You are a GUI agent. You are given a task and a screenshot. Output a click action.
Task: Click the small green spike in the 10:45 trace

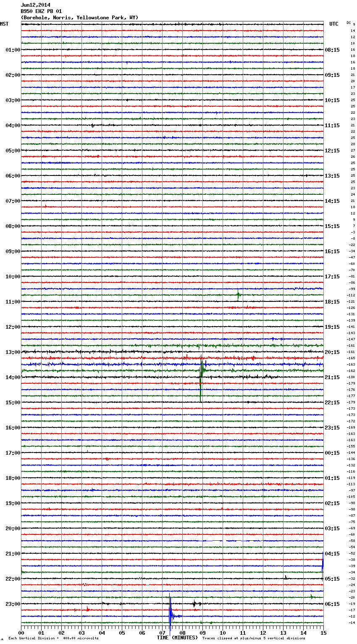pyautogui.click(x=238, y=296)
